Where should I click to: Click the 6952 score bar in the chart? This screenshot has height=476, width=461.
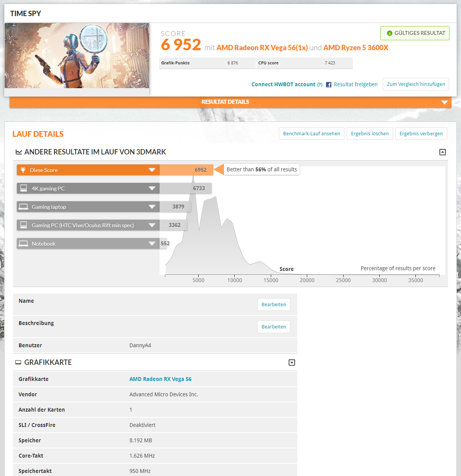pos(186,170)
